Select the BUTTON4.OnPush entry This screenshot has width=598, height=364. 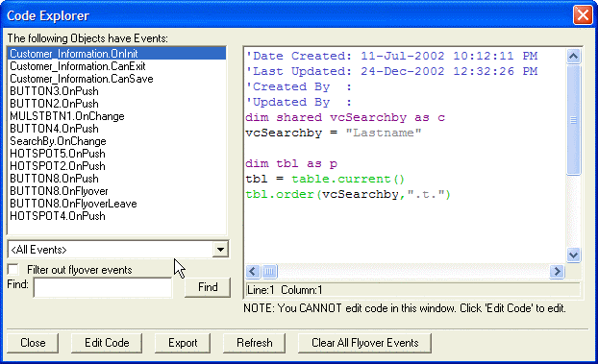116,129
